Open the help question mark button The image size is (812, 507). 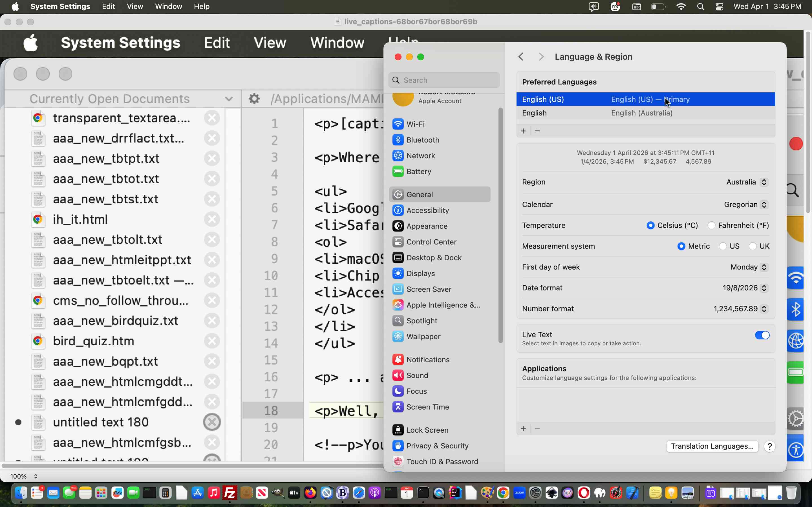click(769, 446)
